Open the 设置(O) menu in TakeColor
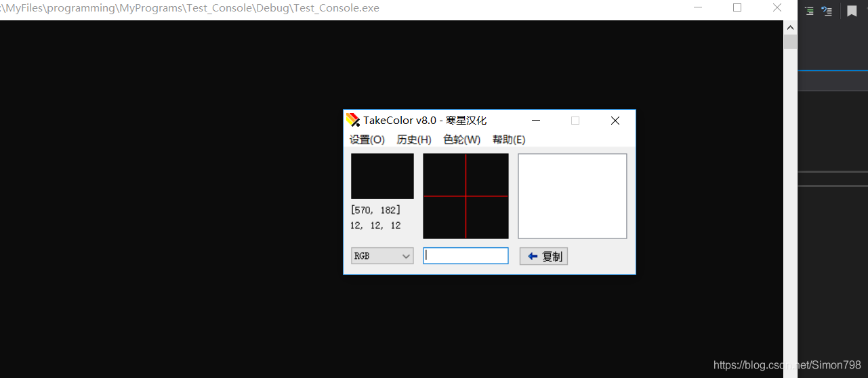Image resolution: width=868 pixels, height=378 pixels. pyautogui.click(x=367, y=140)
